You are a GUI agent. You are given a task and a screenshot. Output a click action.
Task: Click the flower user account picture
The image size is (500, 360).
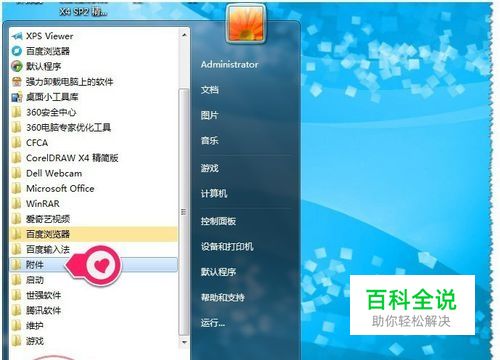pyautogui.click(x=246, y=23)
